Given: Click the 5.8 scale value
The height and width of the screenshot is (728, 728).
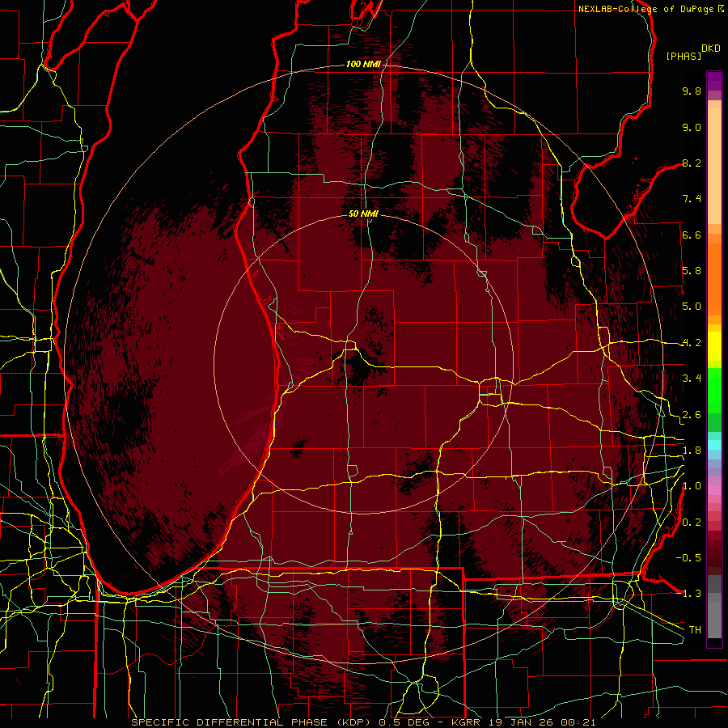Looking at the screenshot, I should 692,271.
